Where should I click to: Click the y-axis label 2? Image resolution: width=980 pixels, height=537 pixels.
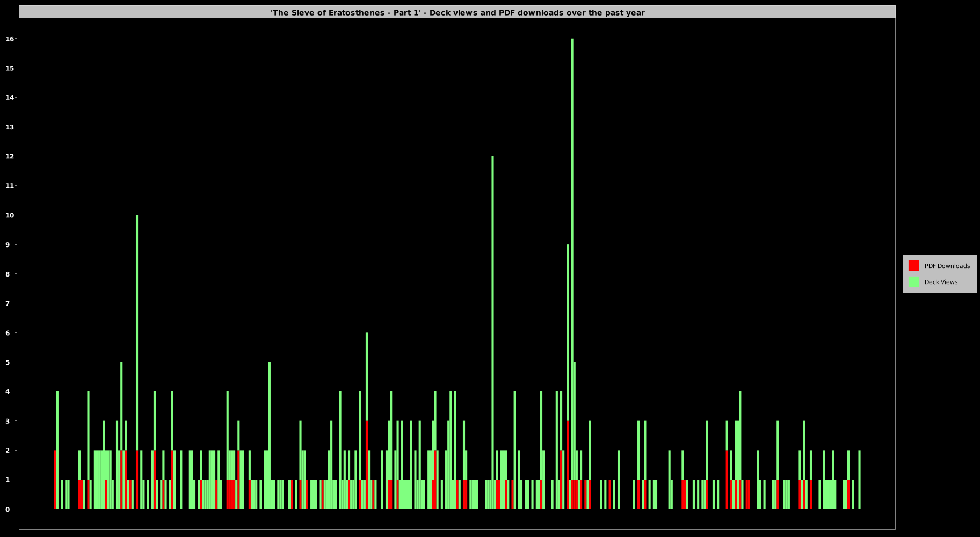[x=8, y=451]
